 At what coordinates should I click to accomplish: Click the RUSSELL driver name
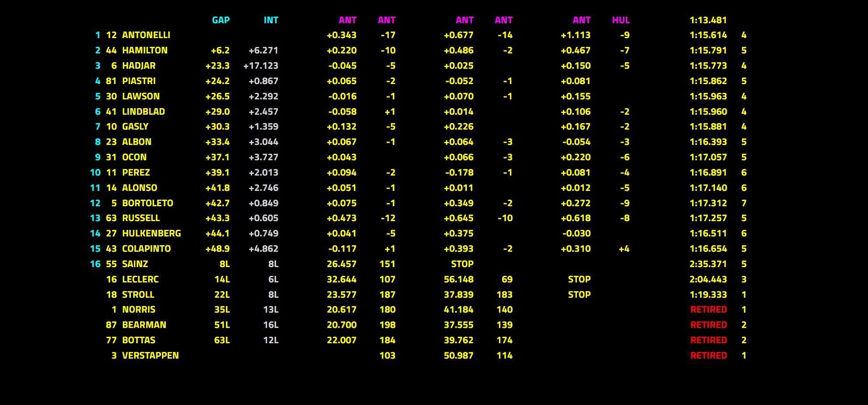point(141,218)
